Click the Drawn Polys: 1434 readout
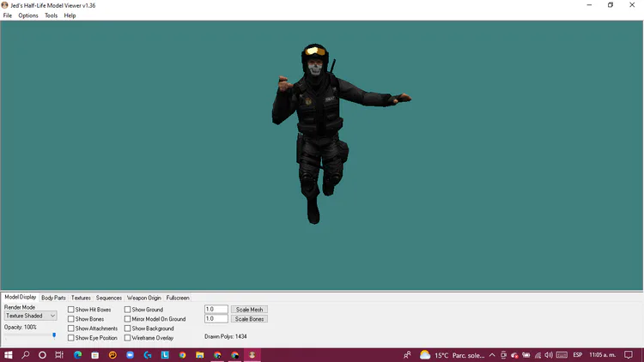The height and width of the screenshot is (362, 644). click(x=226, y=336)
